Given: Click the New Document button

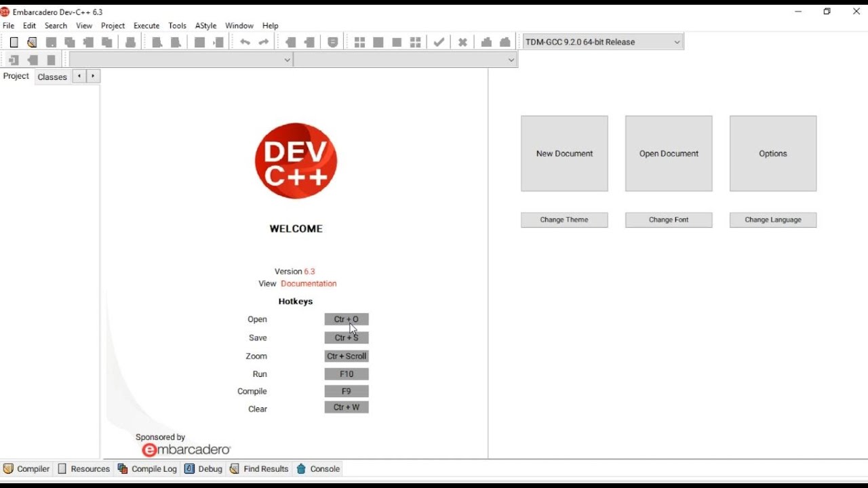Looking at the screenshot, I should (564, 154).
